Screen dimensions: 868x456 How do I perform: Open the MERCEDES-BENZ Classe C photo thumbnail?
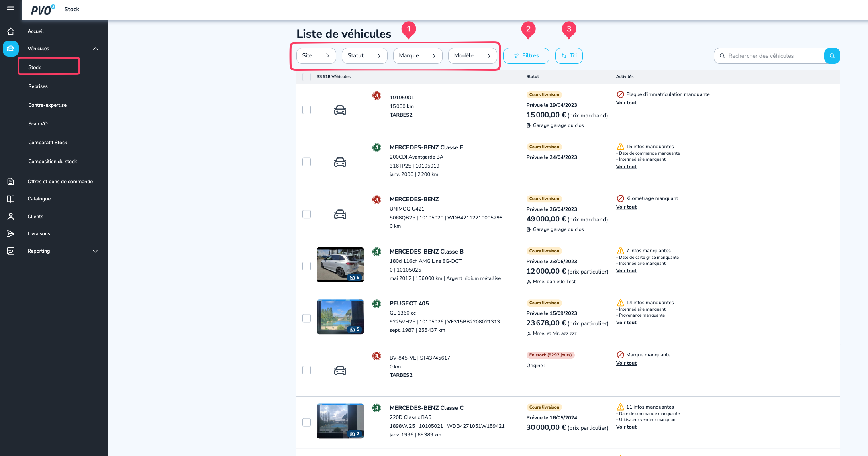pos(340,421)
